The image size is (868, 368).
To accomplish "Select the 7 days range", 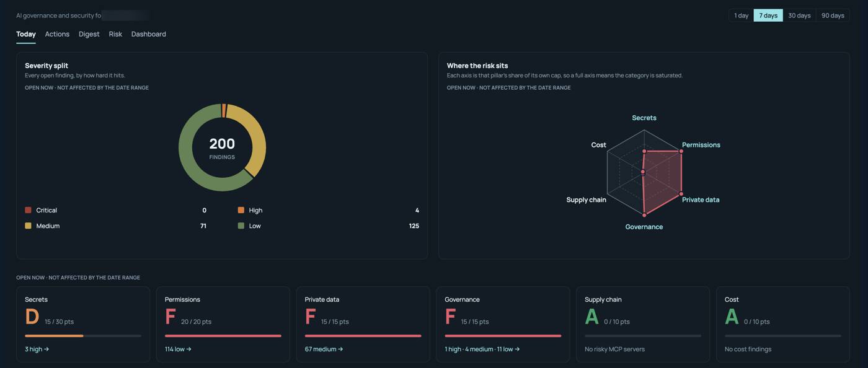I will point(768,15).
